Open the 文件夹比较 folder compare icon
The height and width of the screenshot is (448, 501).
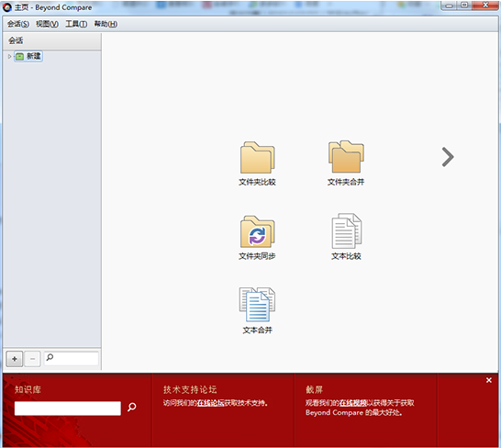[257, 158]
